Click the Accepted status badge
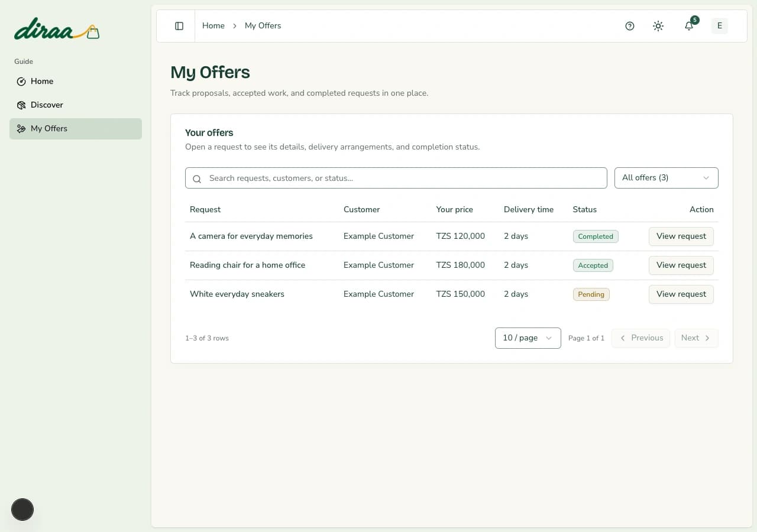The height and width of the screenshot is (532, 757). click(x=593, y=265)
